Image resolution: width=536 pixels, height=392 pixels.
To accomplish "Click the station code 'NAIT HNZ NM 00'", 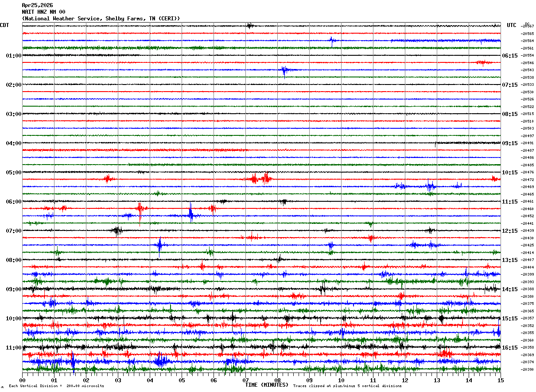I will (43, 12).
